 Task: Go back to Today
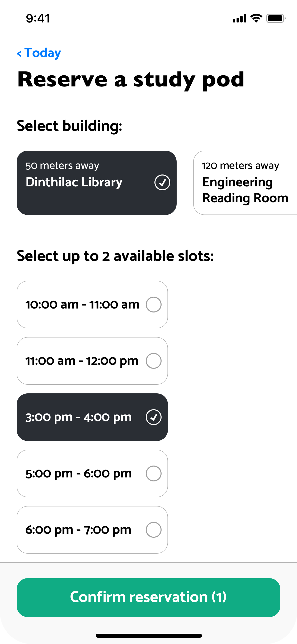(x=43, y=53)
